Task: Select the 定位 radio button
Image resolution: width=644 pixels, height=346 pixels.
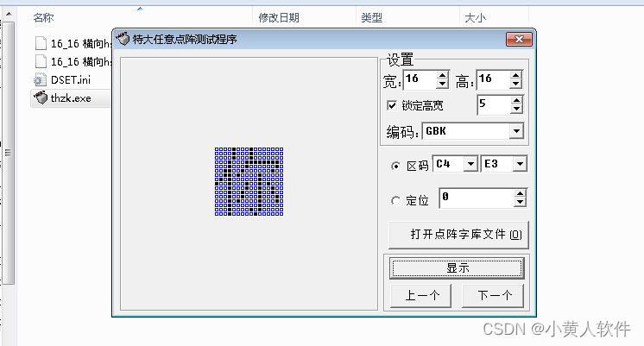Action: 395,201
